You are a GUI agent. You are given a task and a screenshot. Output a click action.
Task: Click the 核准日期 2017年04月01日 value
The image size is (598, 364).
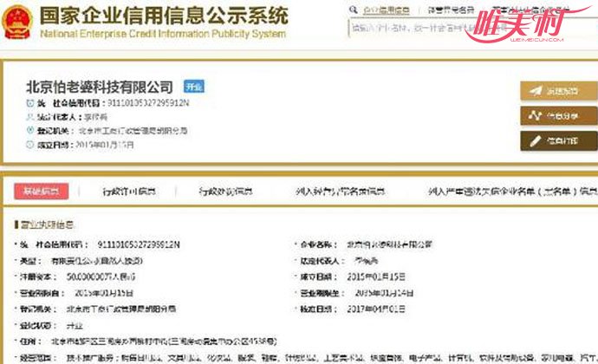(x=376, y=309)
